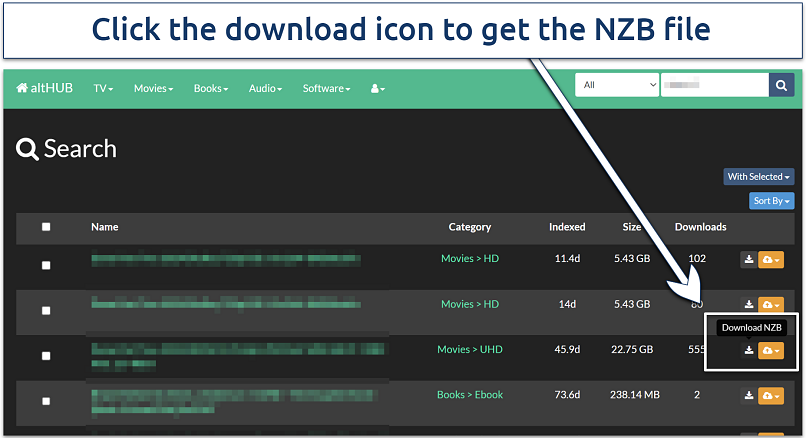Image resolution: width=806 pixels, height=438 pixels.
Task: Click orange cloud button in the 11.4d row
Action: (x=770, y=260)
